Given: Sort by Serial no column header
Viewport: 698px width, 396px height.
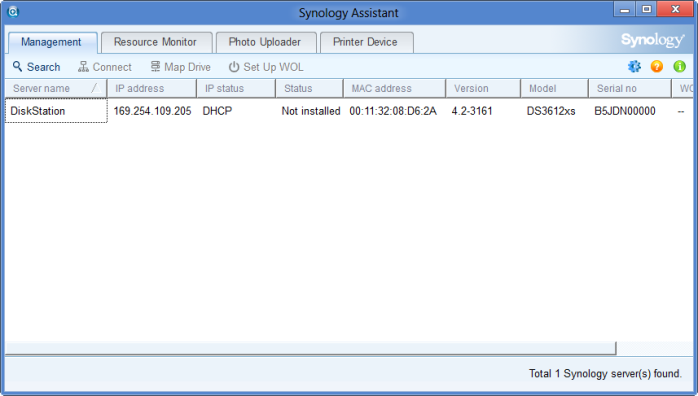Looking at the screenshot, I should (629, 89).
